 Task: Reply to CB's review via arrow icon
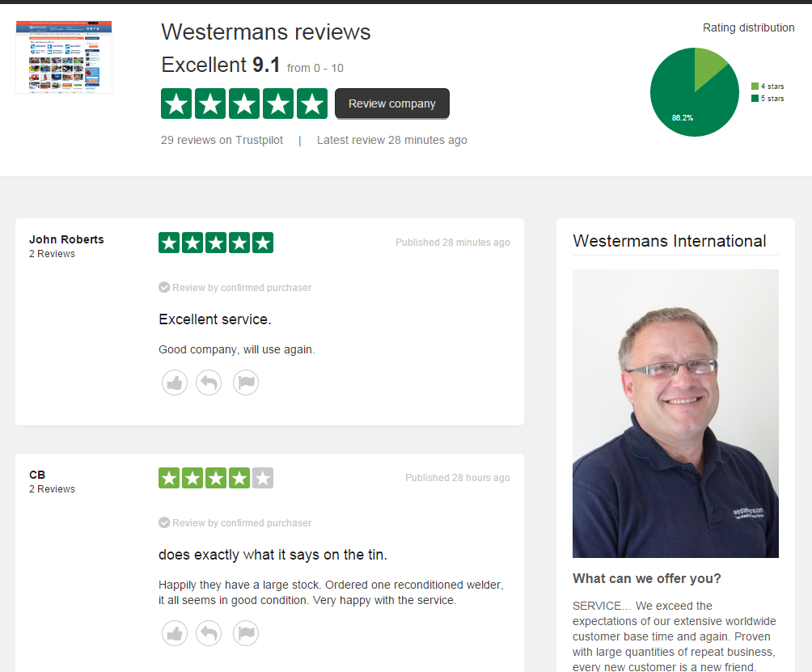[x=209, y=633]
